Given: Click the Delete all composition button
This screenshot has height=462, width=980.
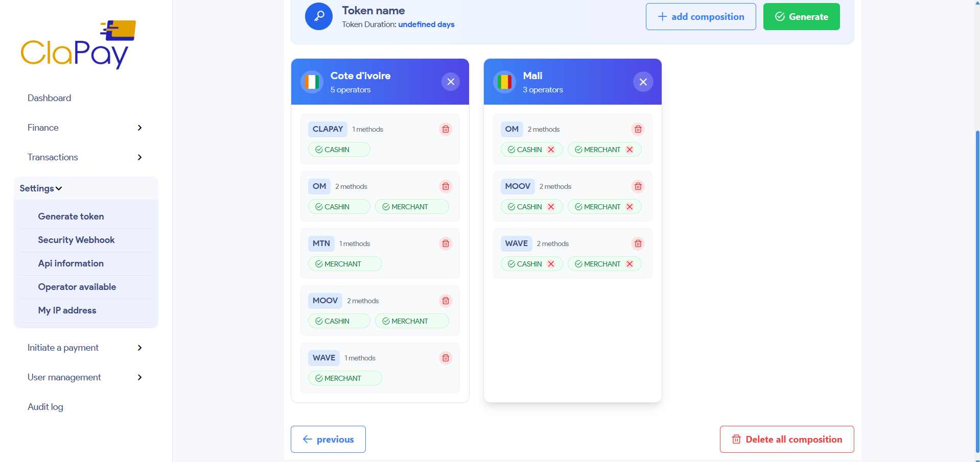Looking at the screenshot, I should point(786,439).
